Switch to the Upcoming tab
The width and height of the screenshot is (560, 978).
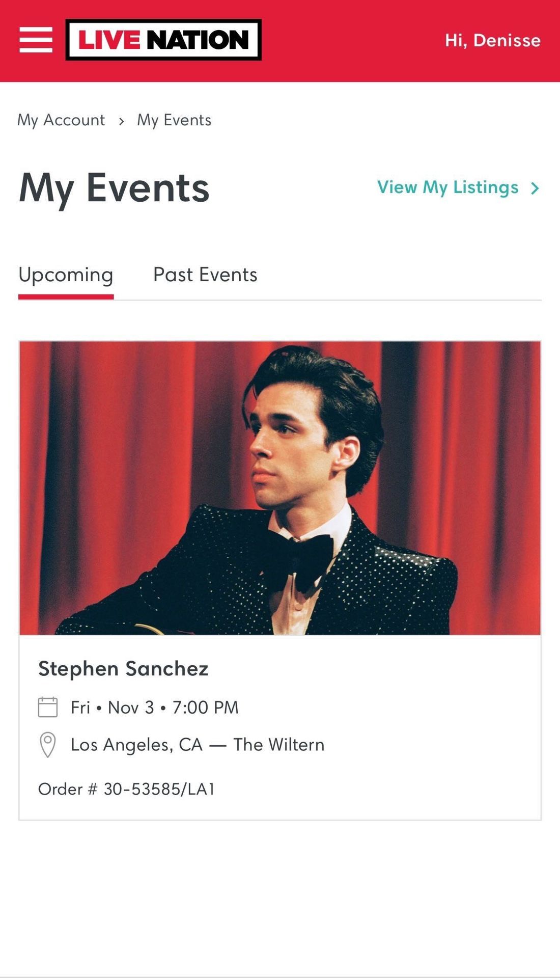point(66,275)
